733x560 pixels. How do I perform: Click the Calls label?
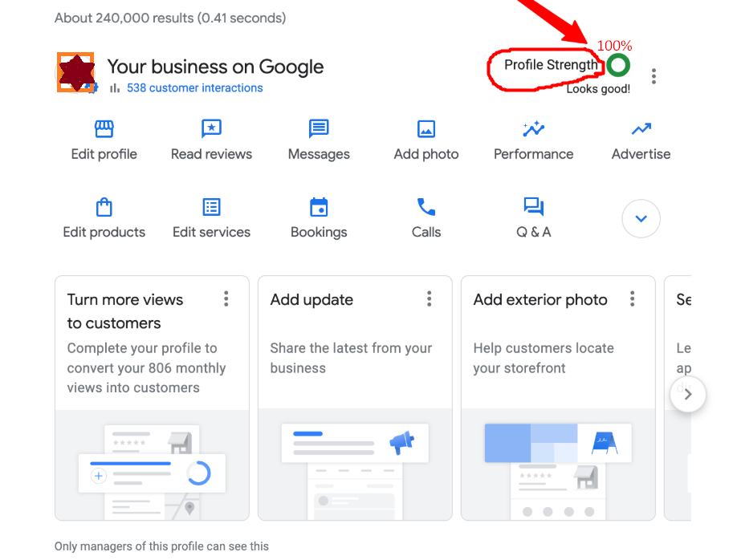426,232
